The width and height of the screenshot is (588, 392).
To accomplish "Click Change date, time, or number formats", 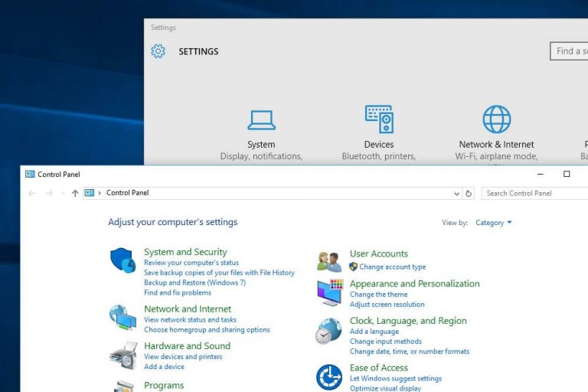I will (x=410, y=351).
